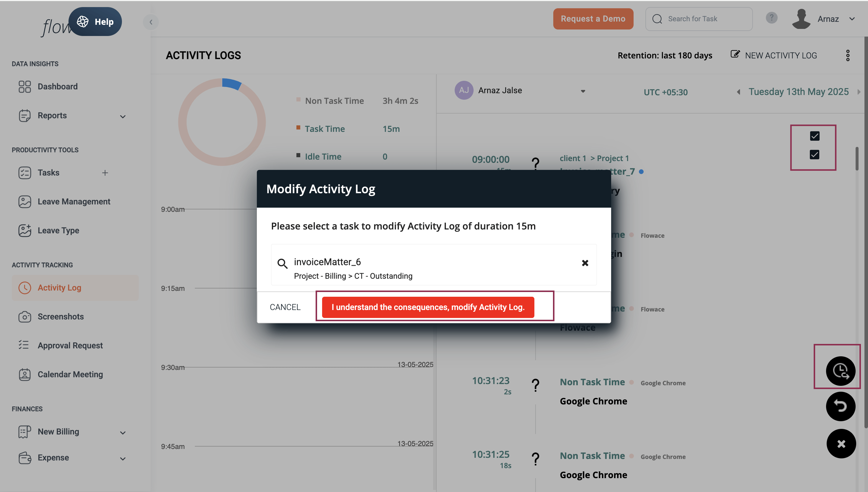This screenshot has height=492, width=868.
Task: Click the Reports sidebar icon
Action: [x=25, y=116]
